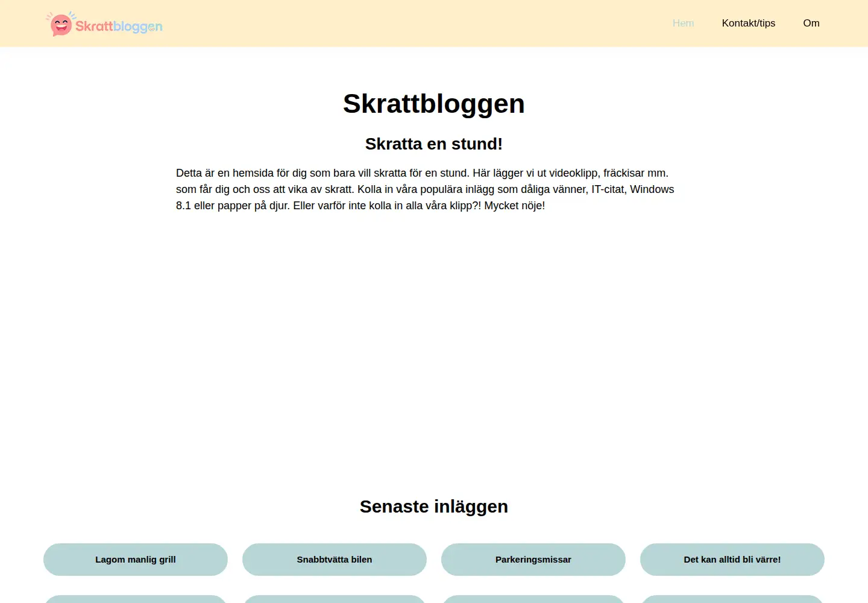Open the Om page

point(811,24)
